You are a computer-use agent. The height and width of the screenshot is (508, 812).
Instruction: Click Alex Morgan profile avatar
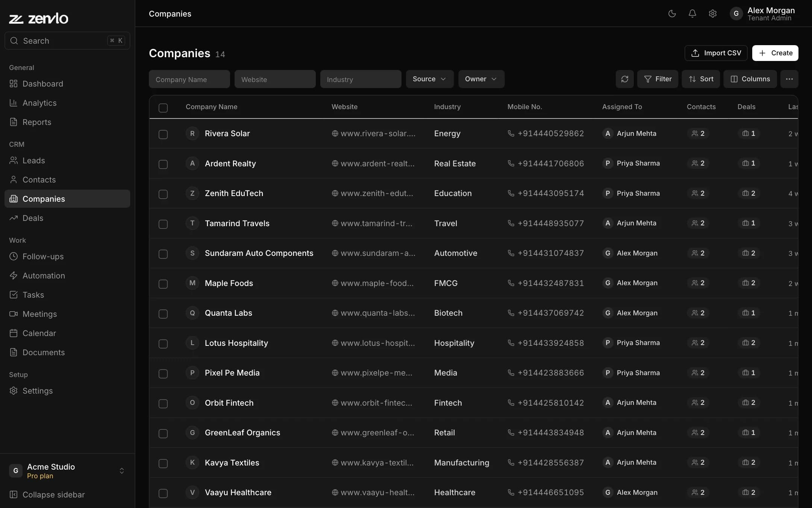click(736, 14)
